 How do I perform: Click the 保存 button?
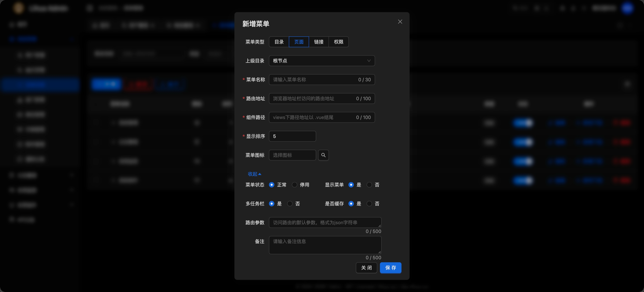[390, 268]
